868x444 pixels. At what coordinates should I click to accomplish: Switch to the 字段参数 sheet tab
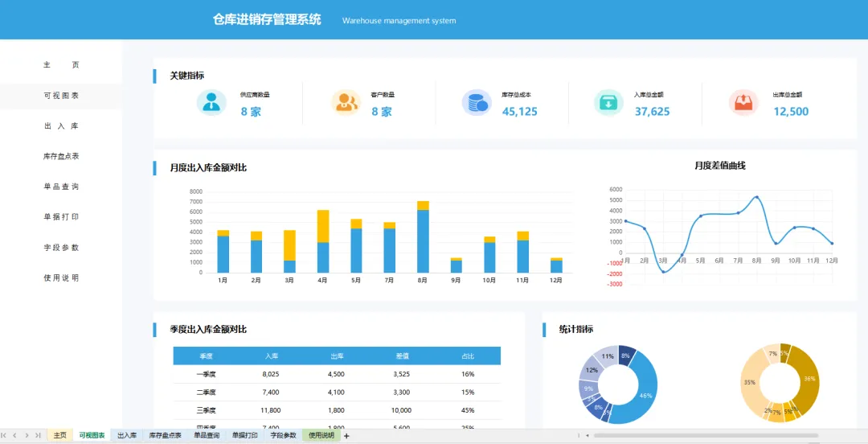(283, 436)
